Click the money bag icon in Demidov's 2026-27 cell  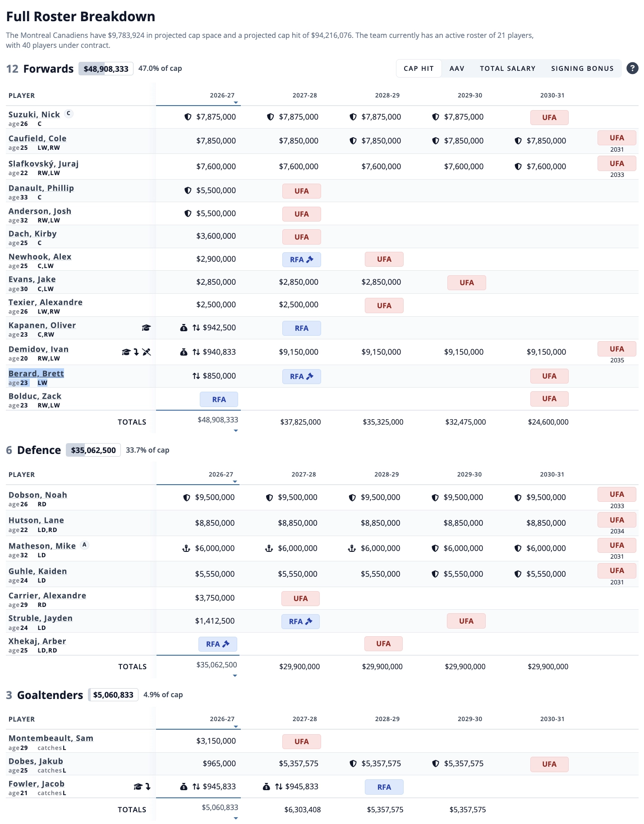[x=184, y=352]
